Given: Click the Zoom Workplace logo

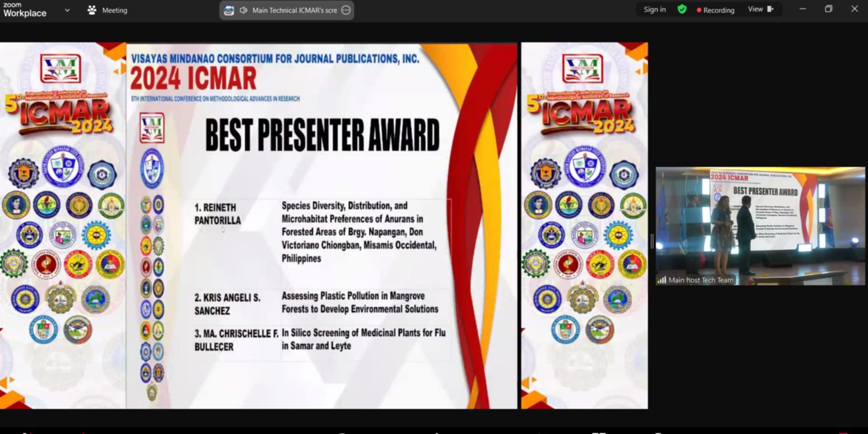Looking at the screenshot, I should tap(25, 10).
